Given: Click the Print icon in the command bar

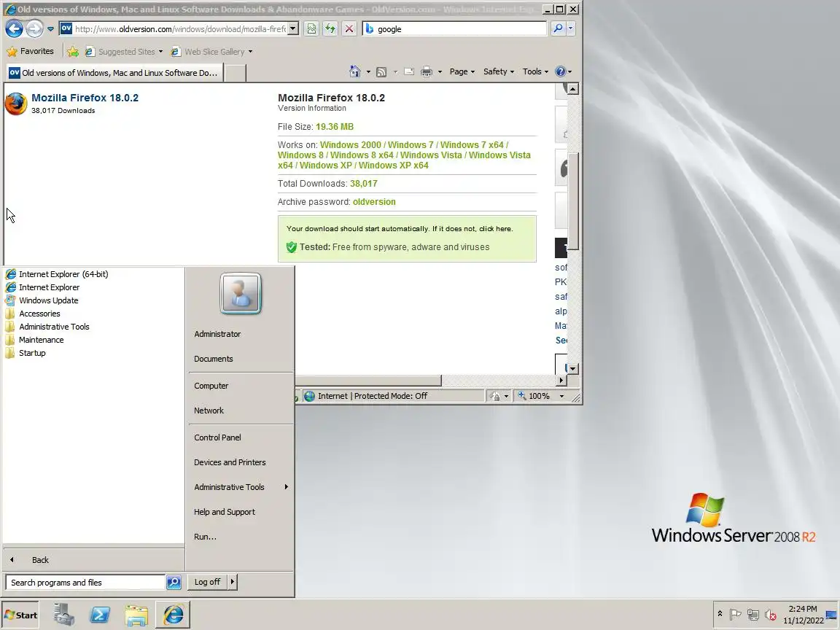Looking at the screenshot, I should [x=427, y=71].
